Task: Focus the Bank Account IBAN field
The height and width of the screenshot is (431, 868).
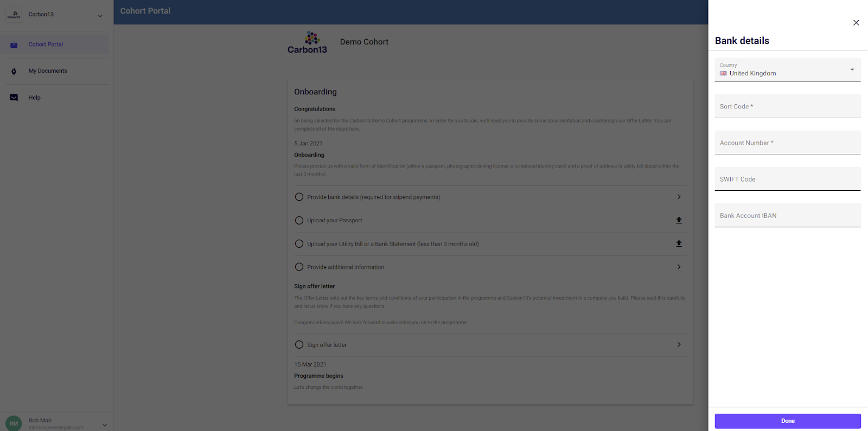Action: pos(787,215)
